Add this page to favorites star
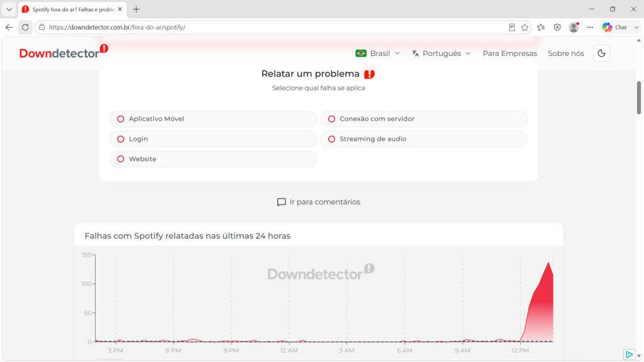Viewport: 644px width, 362px height. point(525,27)
